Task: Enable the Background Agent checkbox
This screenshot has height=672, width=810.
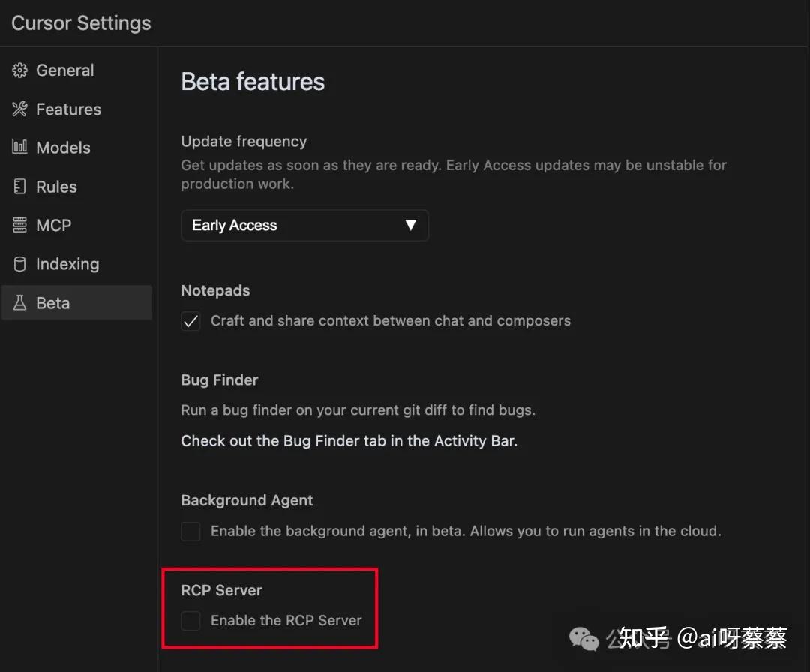Action: (x=191, y=532)
